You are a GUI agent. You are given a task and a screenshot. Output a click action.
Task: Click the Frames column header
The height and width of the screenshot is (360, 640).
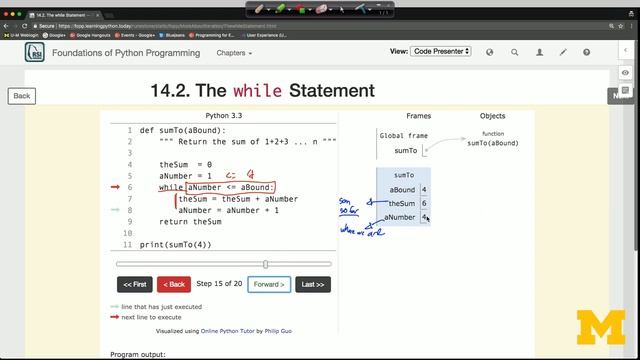418,116
